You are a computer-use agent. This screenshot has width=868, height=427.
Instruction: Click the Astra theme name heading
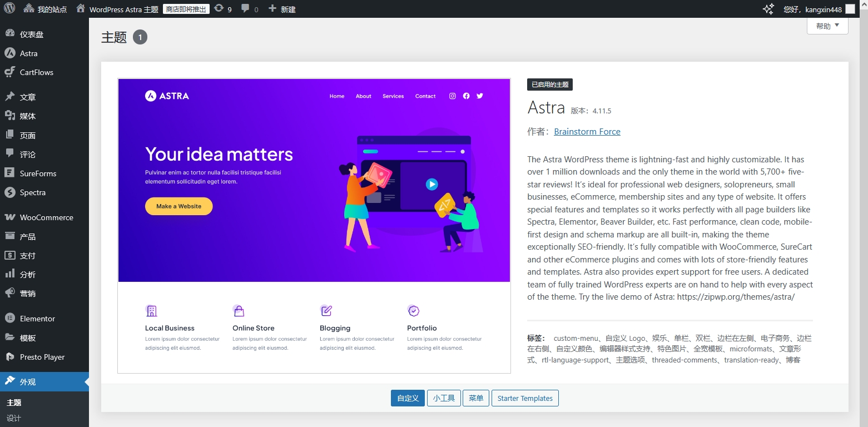click(x=546, y=107)
